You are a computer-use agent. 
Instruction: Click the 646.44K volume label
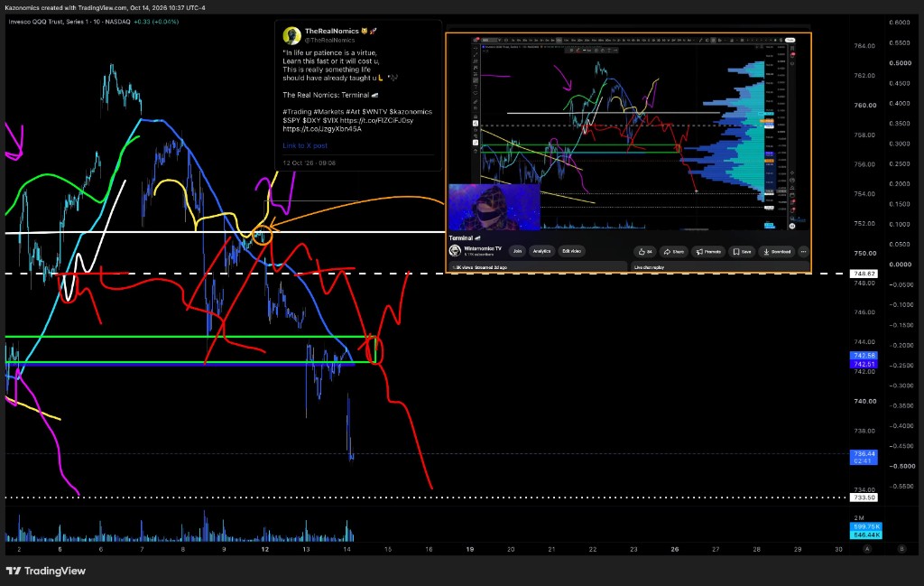click(865, 535)
